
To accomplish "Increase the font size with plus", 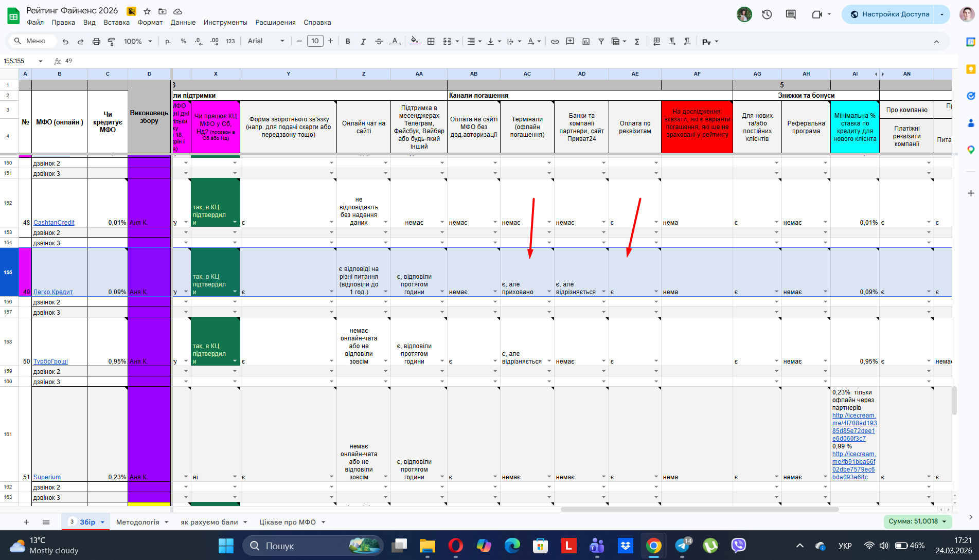I will click(330, 41).
